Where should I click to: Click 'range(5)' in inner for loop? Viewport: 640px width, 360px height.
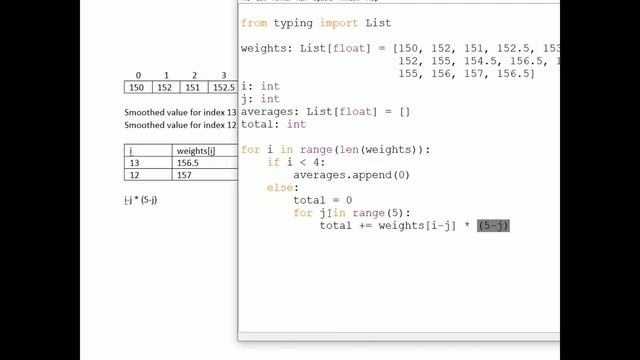click(378, 213)
